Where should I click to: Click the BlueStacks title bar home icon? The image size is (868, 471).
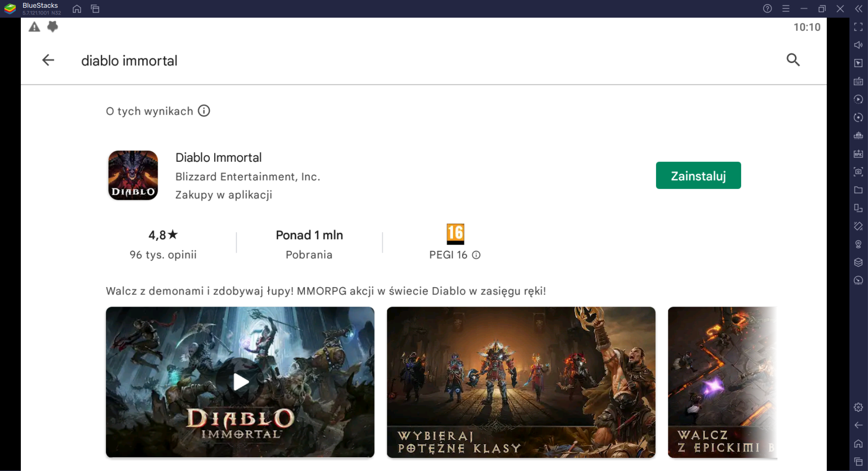click(x=77, y=9)
